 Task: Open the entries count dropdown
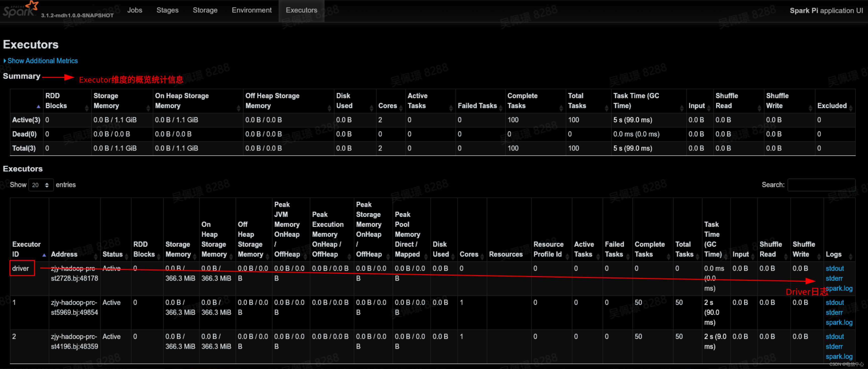[x=41, y=185]
